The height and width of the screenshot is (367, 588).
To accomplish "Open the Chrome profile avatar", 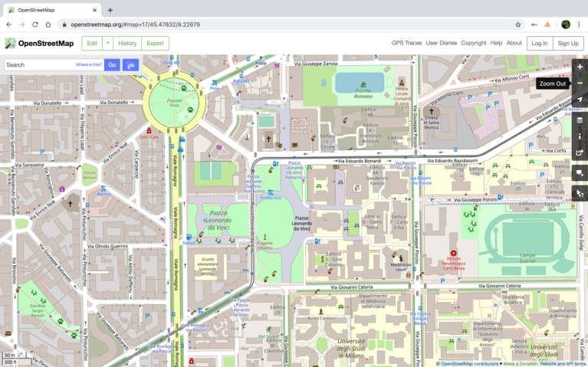I will pos(566,25).
